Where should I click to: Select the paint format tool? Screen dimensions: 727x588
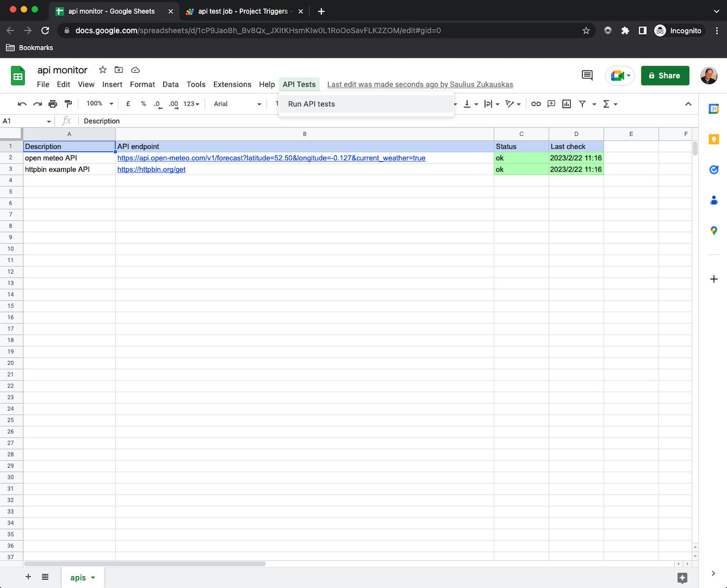pyautogui.click(x=68, y=104)
